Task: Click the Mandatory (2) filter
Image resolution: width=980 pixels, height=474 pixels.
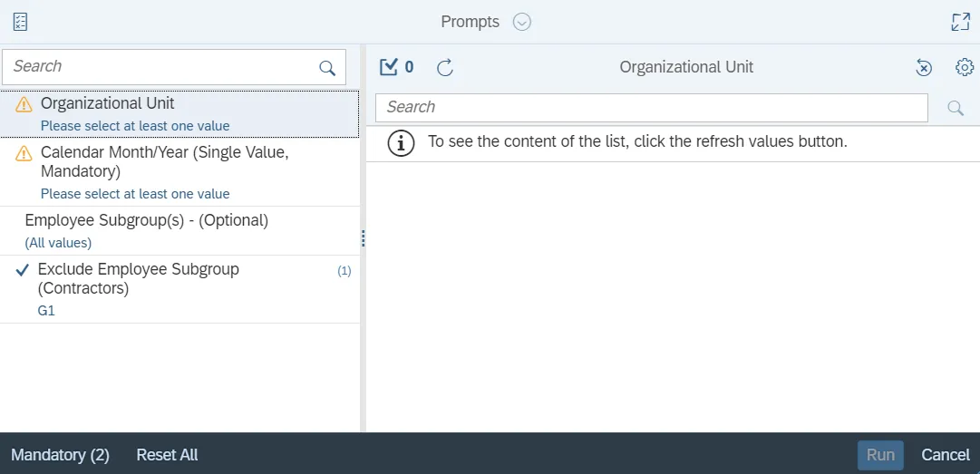Action: (x=60, y=455)
